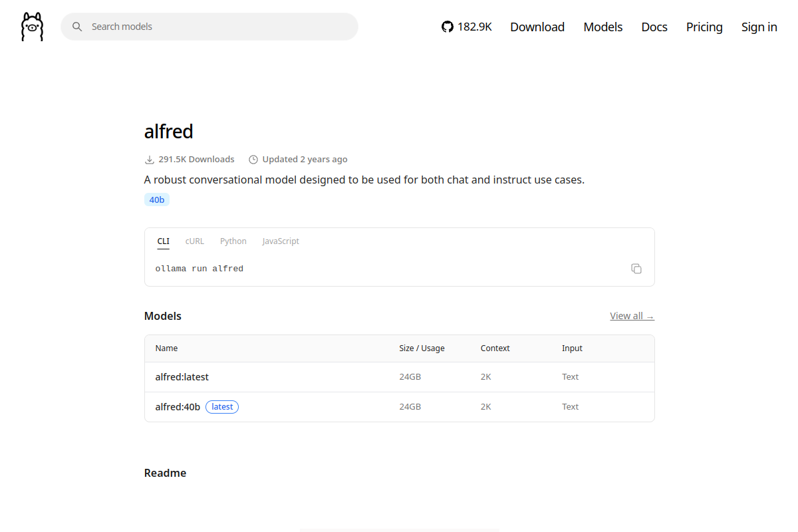This screenshot has height=532, width=798.
Task: Click the clock icon beside Updated
Action: [x=253, y=160]
